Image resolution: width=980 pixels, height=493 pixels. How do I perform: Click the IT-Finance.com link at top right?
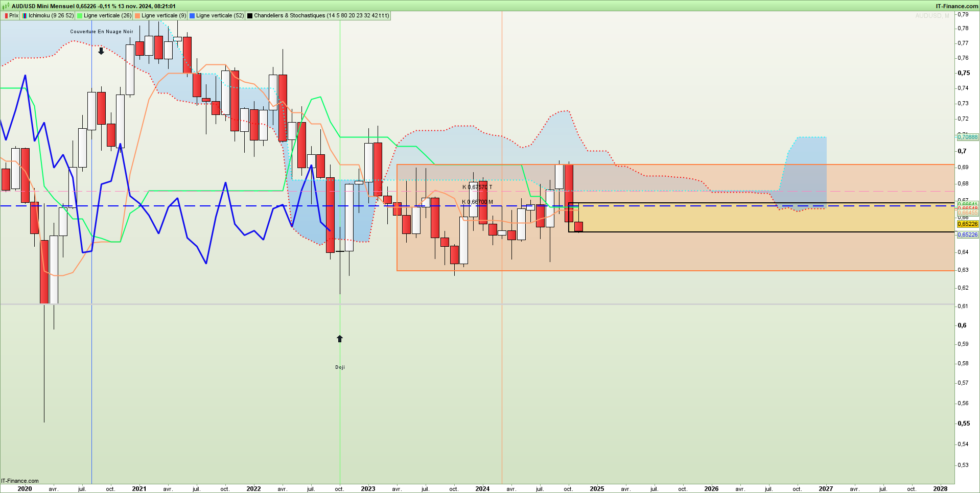click(x=956, y=6)
